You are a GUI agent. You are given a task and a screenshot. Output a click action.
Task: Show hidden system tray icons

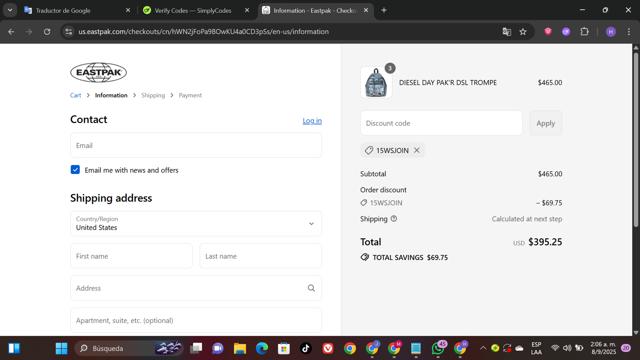click(483, 348)
